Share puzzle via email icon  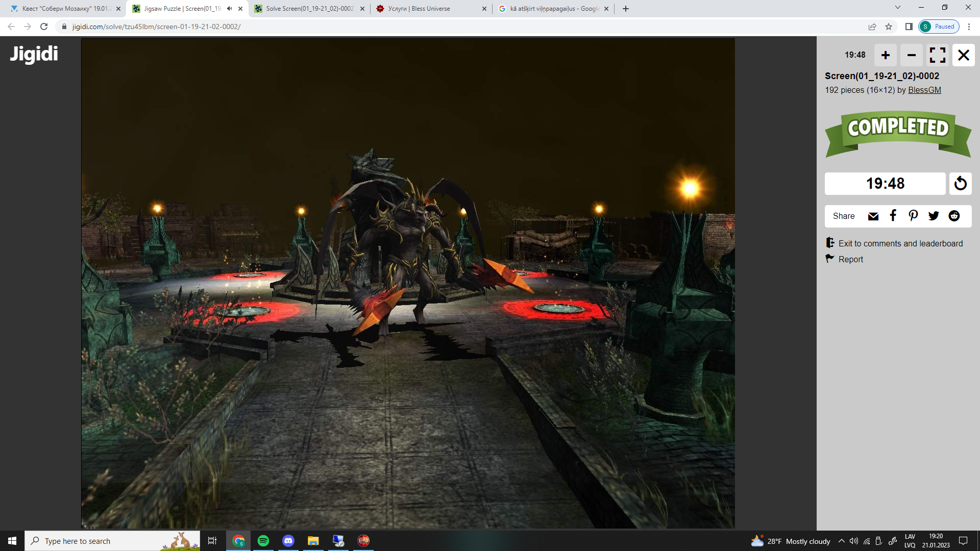point(873,216)
